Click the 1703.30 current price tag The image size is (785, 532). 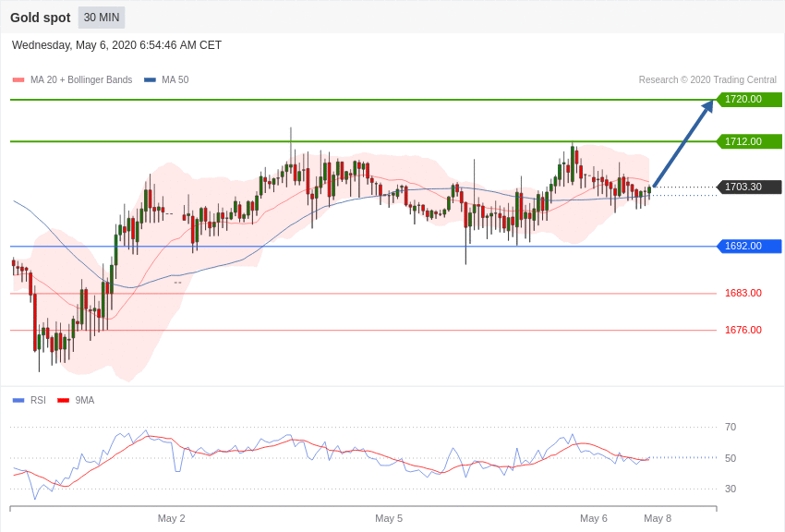tap(750, 187)
